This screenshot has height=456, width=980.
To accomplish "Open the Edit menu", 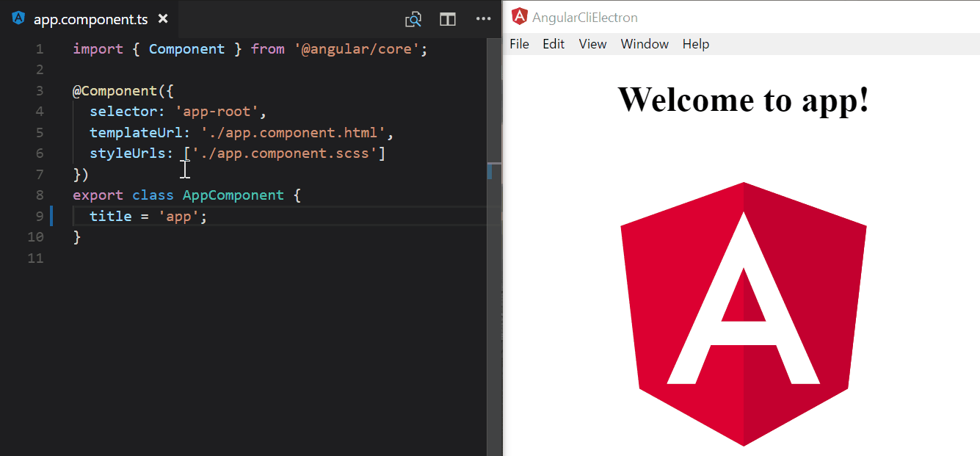I will [x=553, y=44].
